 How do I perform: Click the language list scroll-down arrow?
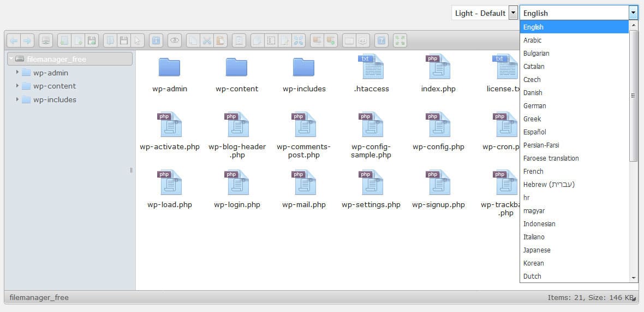click(634, 278)
